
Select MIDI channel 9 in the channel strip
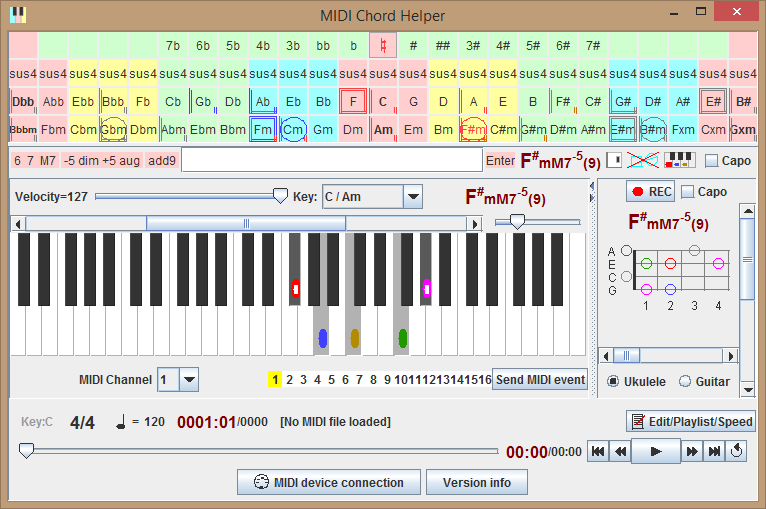(x=387, y=380)
